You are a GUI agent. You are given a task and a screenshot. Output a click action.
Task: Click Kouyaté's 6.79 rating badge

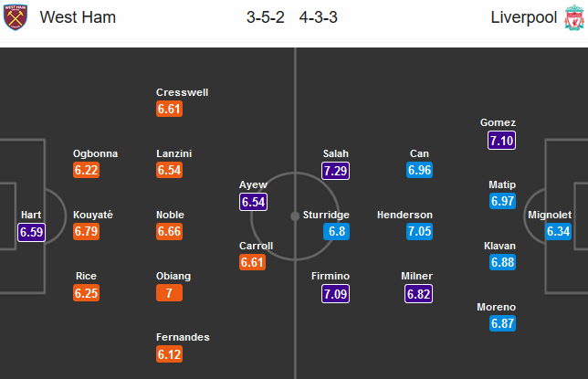click(86, 232)
